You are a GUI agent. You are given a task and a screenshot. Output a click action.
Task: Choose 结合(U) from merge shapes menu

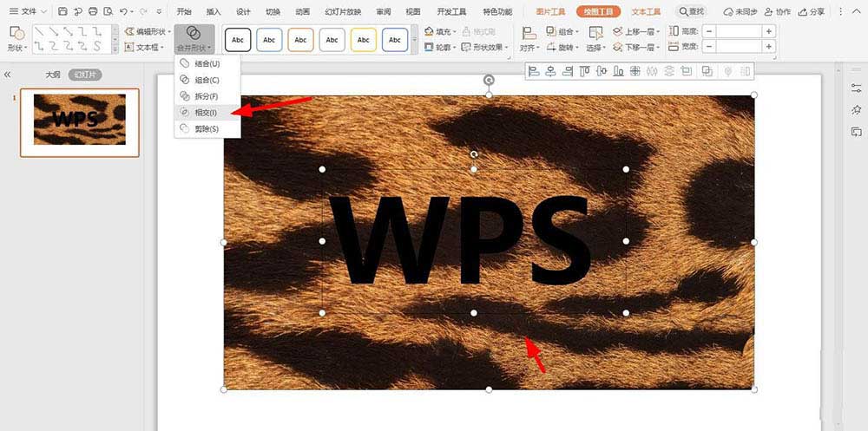(x=207, y=63)
